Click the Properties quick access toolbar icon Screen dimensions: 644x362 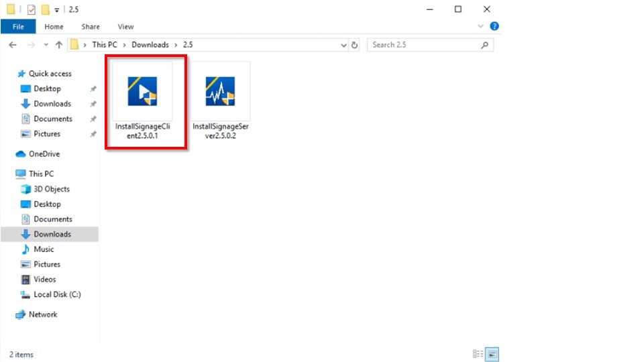(31, 9)
